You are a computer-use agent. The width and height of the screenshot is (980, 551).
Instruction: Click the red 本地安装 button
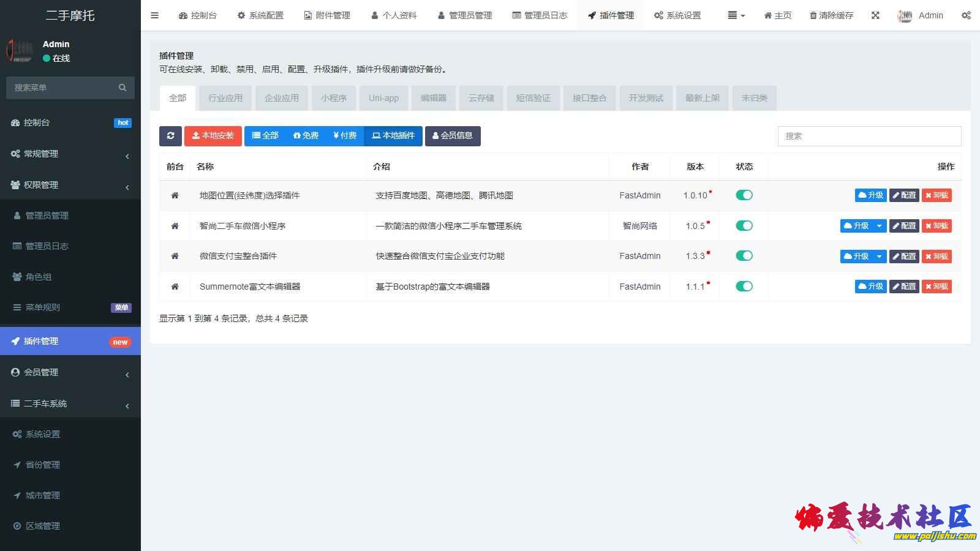pyautogui.click(x=213, y=136)
